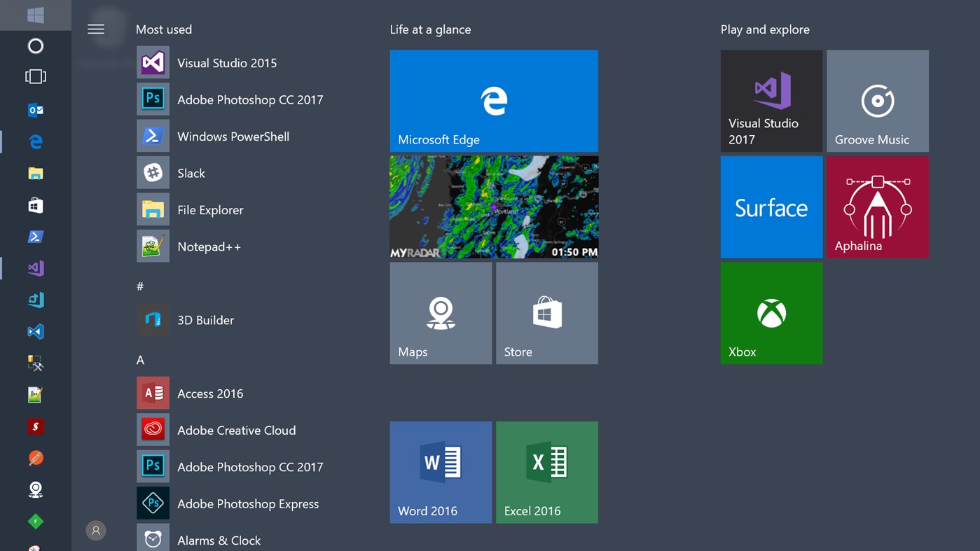Open Groove Music
This screenshot has width=980, height=551.
point(877,100)
